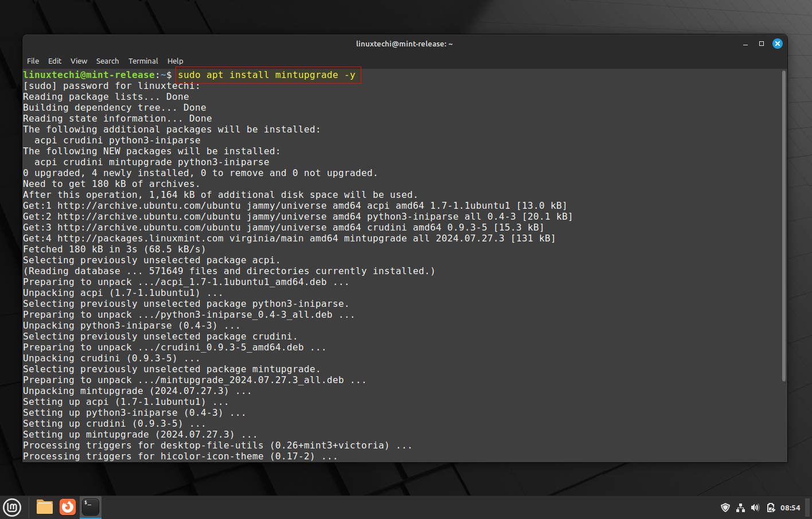Open the Terminal menu
Viewport: 812px width, 519px height.
coord(143,61)
